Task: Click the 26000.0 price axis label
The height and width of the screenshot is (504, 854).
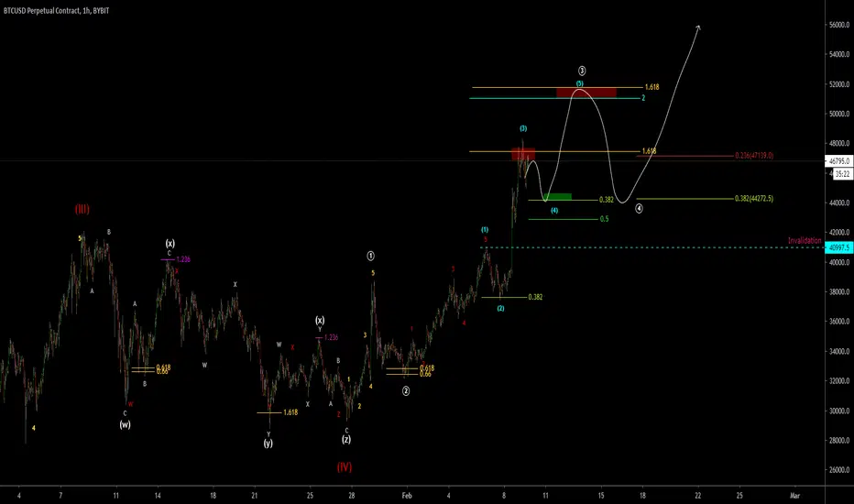Action: pos(839,470)
